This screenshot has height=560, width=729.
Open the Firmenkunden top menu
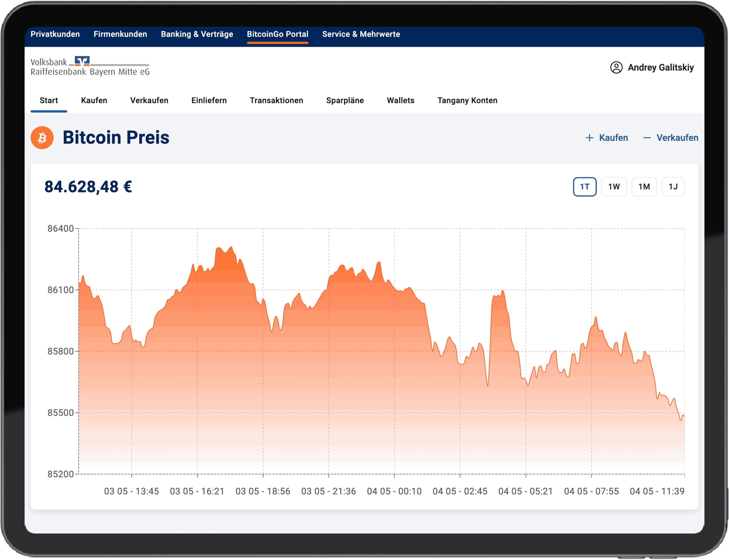point(120,34)
